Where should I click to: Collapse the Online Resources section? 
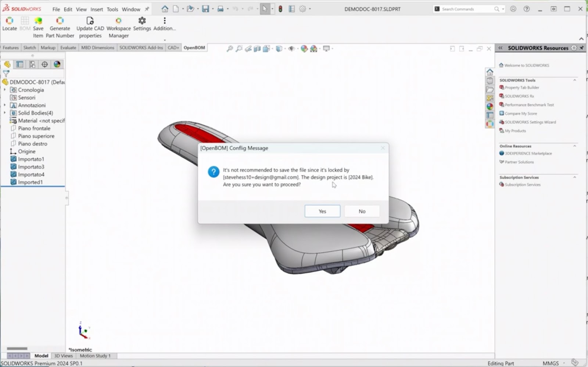575,146
